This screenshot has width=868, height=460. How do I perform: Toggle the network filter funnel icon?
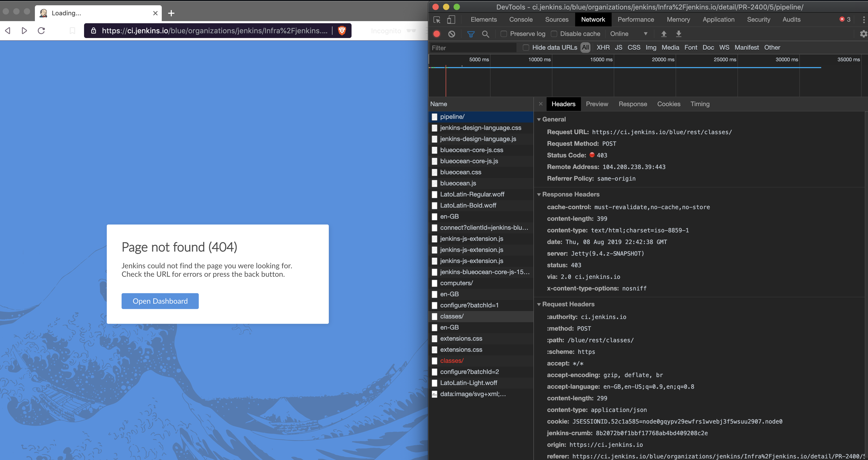pos(471,34)
